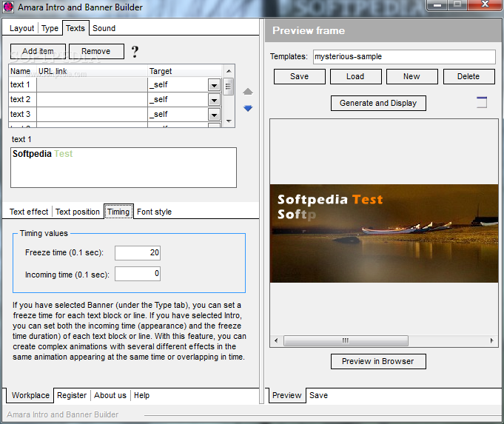
Task: Switch to the Layout tab
Action: (21, 28)
